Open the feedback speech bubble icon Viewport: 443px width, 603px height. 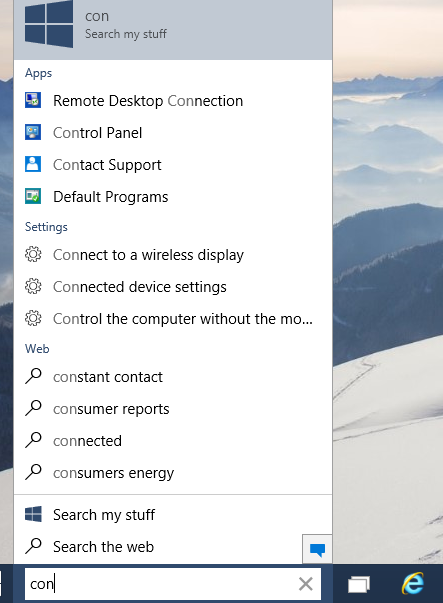pyautogui.click(x=317, y=549)
